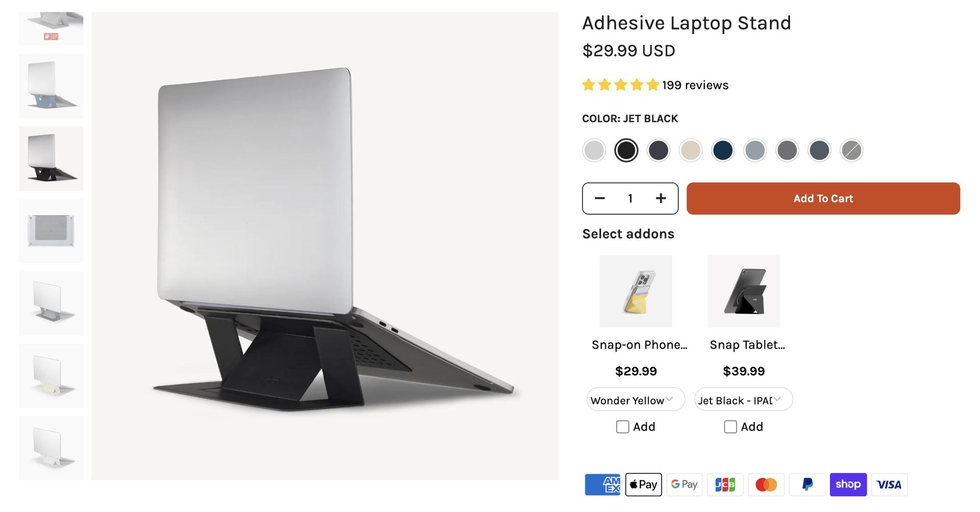Open the Jet Black - IPAD variant dropdown
980x512 pixels.
point(744,399)
